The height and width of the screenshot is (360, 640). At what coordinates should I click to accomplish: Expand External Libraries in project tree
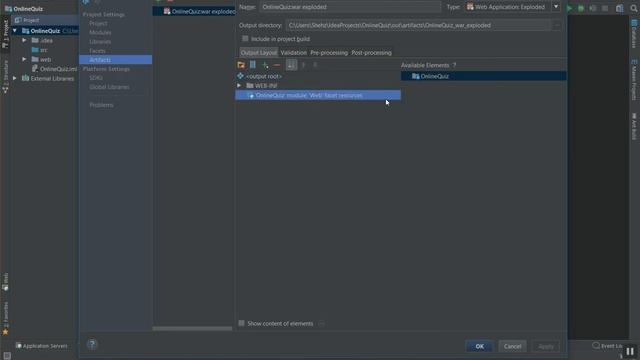pos(15,78)
